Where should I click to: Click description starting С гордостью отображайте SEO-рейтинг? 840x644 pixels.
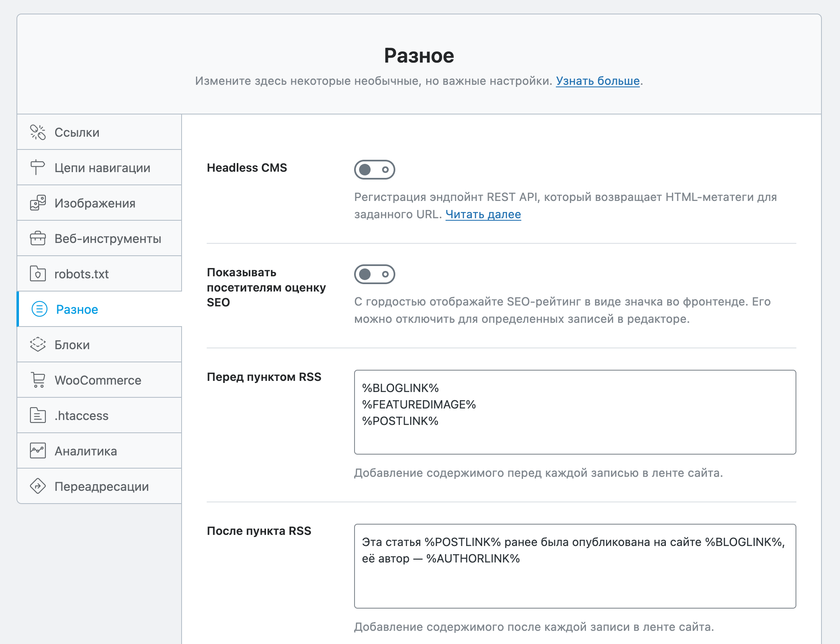562,310
